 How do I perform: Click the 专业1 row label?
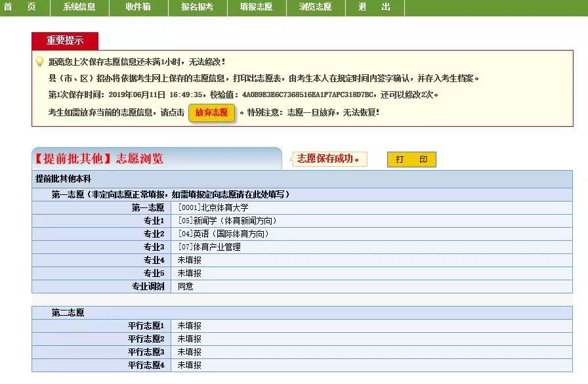pos(154,221)
